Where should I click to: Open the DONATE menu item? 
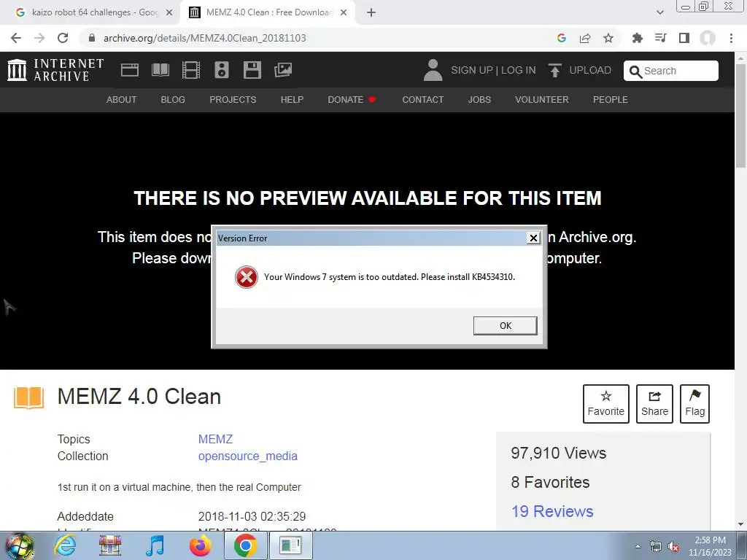352,99
